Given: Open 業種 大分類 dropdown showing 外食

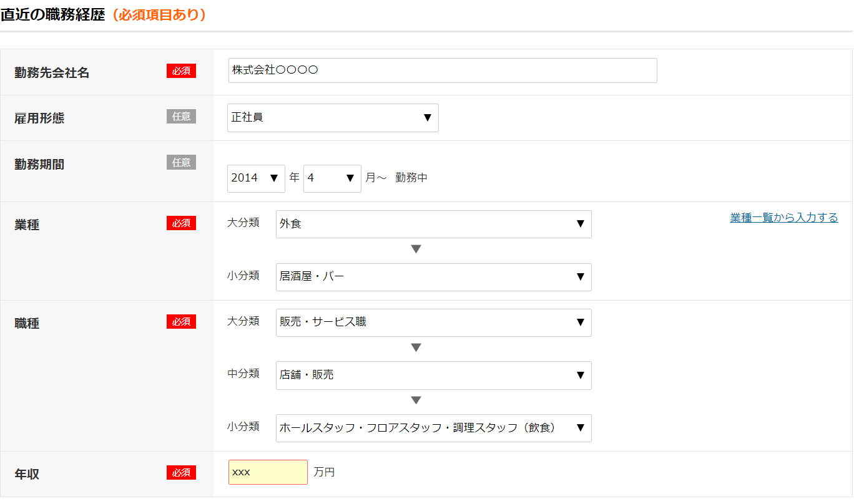Looking at the screenshot, I should [x=433, y=224].
